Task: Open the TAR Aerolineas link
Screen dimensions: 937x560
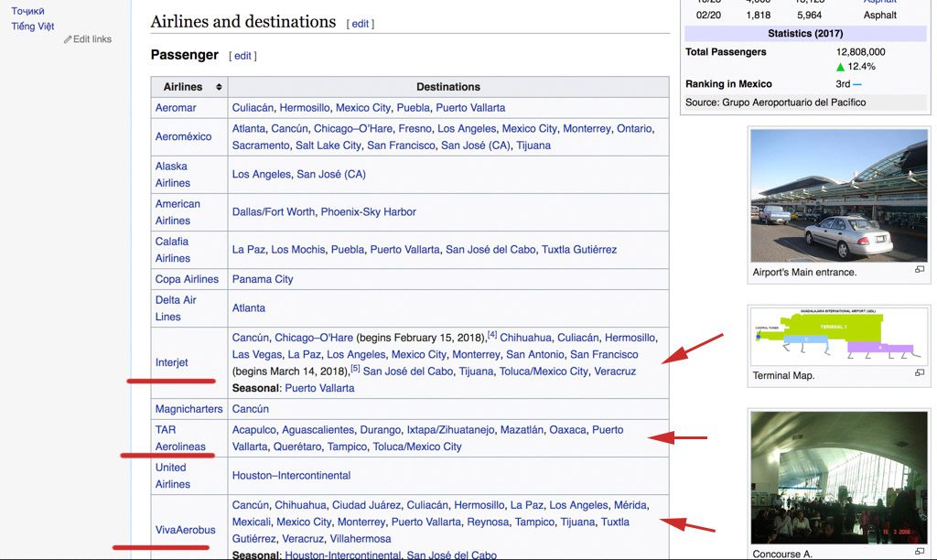Action: pyautogui.click(x=180, y=438)
